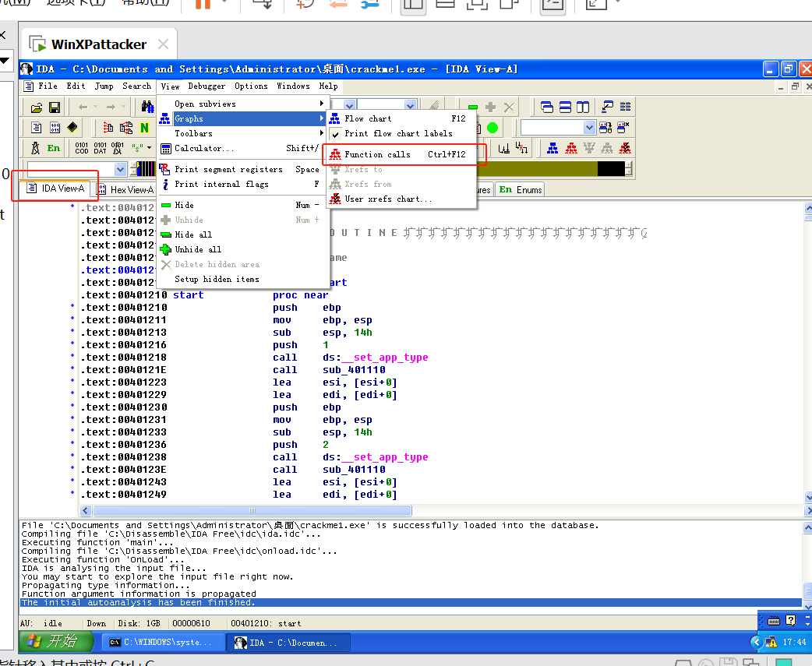Image resolution: width=812 pixels, height=666 pixels.
Task: Click the start label at 00401210
Action: point(188,295)
